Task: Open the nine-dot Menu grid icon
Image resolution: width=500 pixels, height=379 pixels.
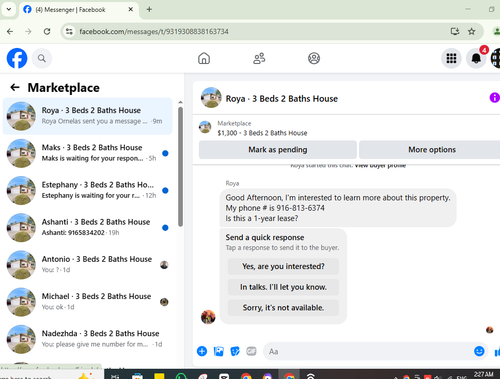Action: (x=451, y=58)
